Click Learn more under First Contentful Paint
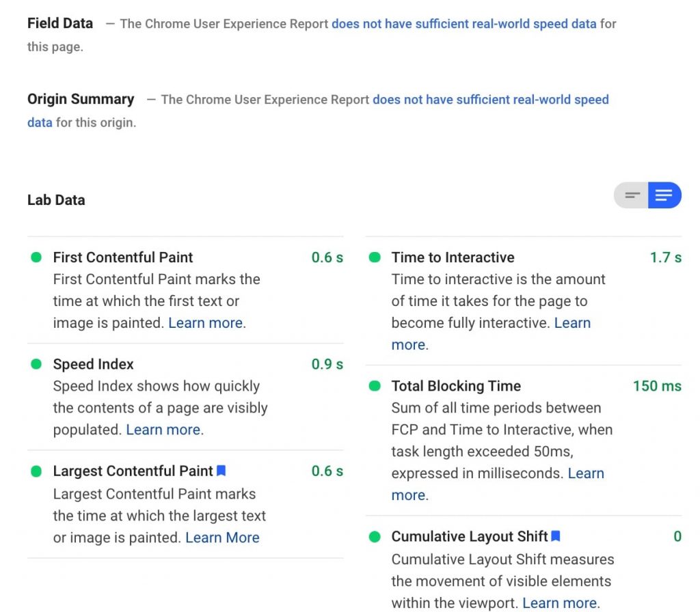This screenshot has width=700, height=612. 204,322
